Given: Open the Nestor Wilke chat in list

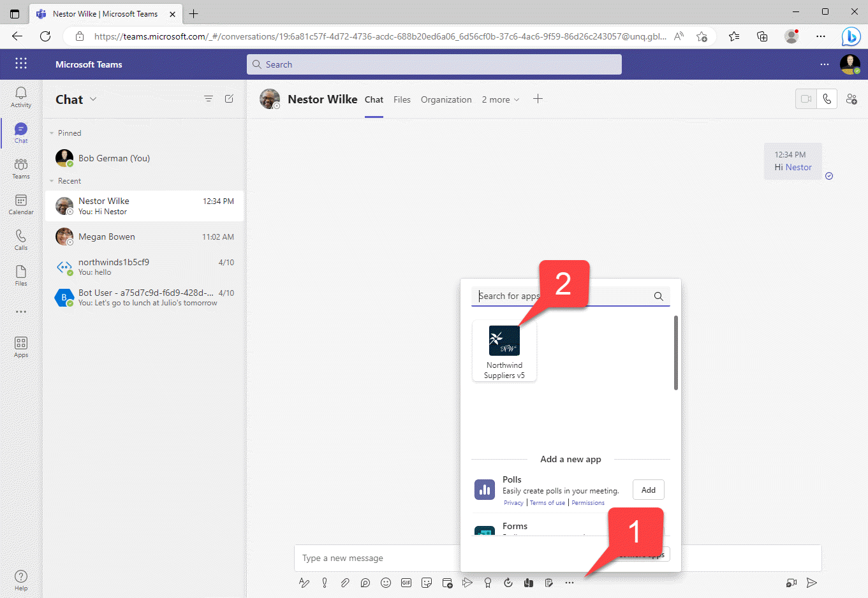Looking at the screenshot, I should tap(144, 206).
